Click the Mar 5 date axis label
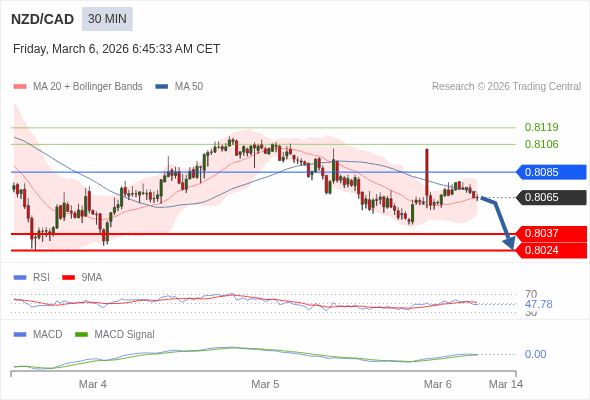Screen dimensions: 590x400 tap(265, 384)
